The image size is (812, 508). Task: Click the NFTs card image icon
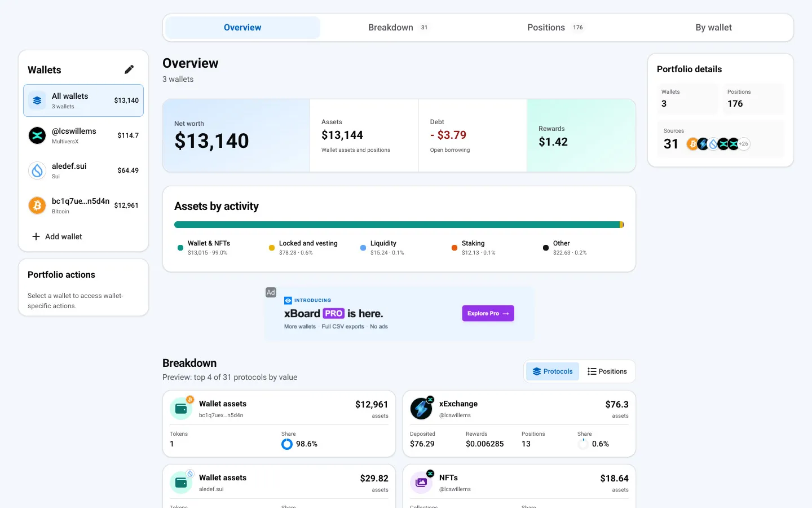421,483
